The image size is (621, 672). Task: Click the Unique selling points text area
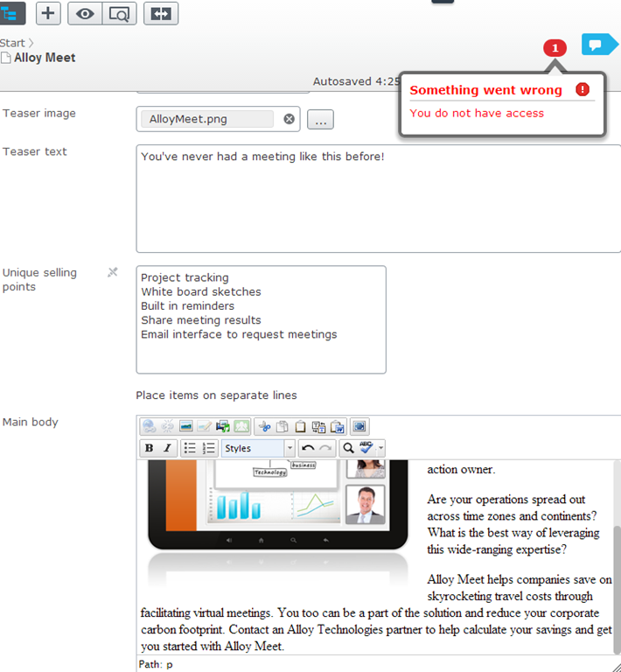pos(261,319)
